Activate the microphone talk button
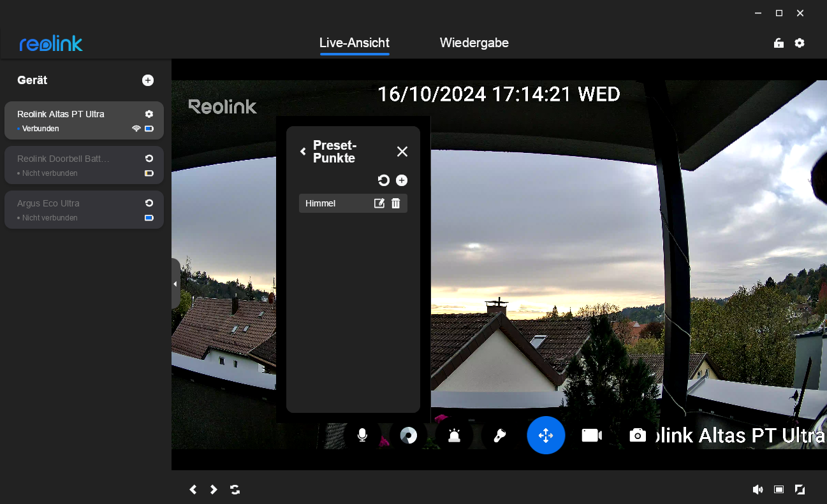The height and width of the screenshot is (504, 827). (x=362, y=435)
